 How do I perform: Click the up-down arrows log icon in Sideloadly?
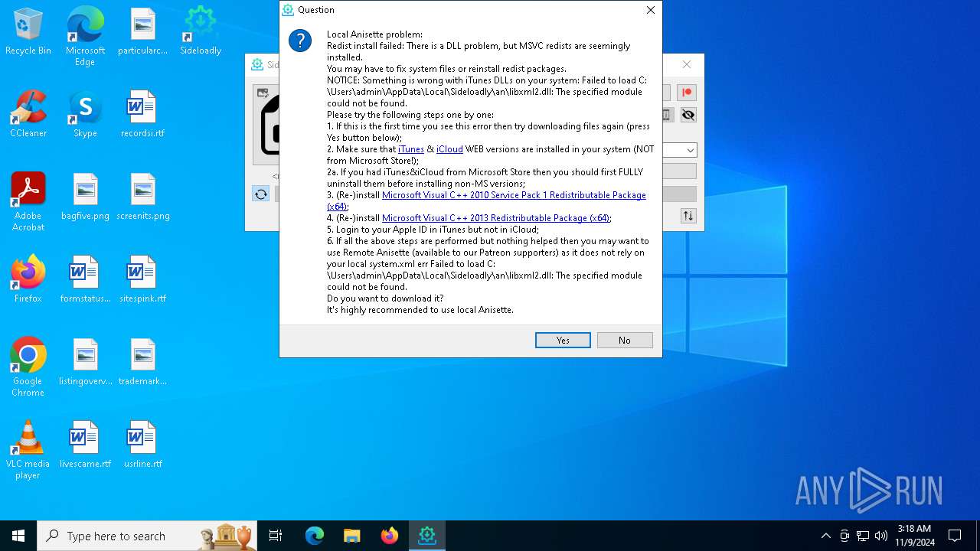pos(688,216)
